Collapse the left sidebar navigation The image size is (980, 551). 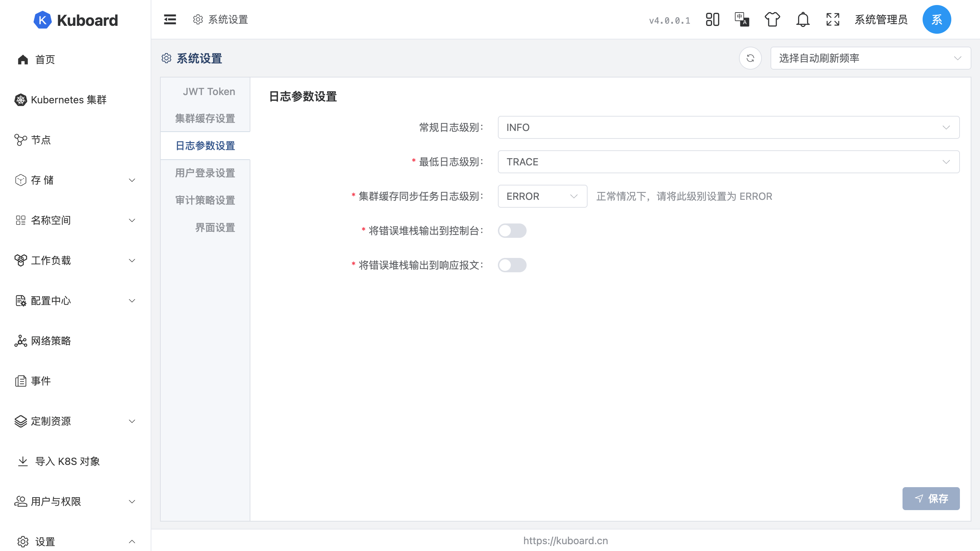(x=170, y=19)
